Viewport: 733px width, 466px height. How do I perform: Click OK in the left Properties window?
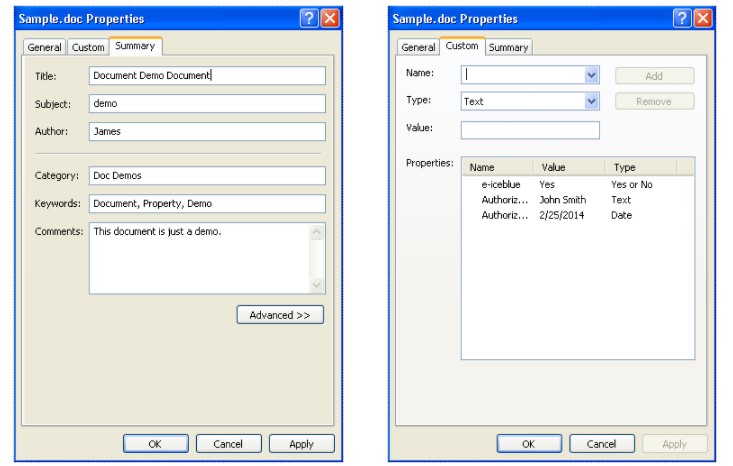156,444
